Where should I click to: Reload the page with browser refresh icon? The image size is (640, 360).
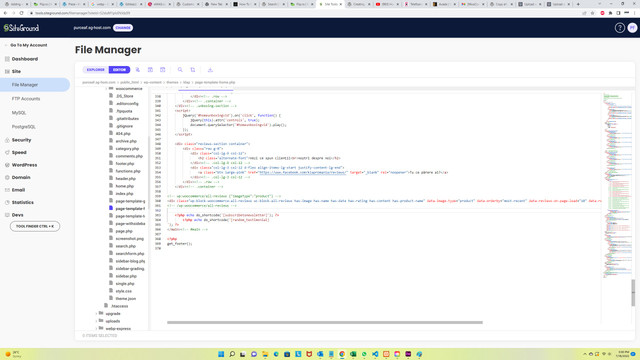click(x=21, y=13)
